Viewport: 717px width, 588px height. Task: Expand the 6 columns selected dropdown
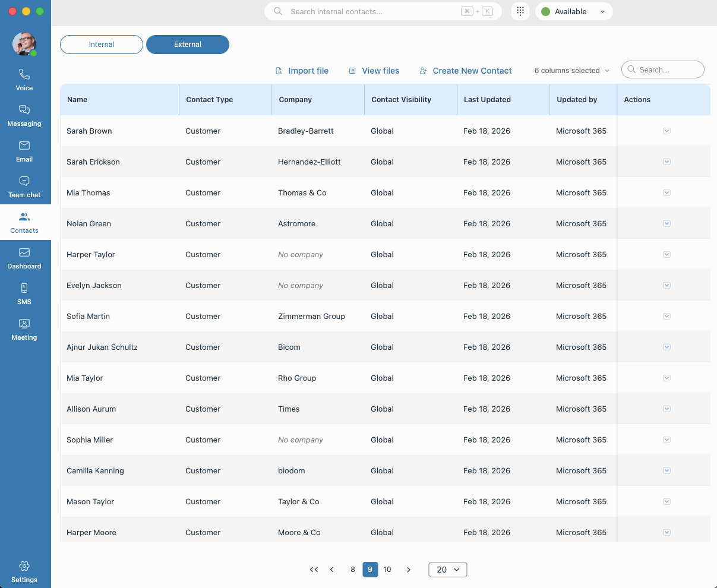click(570, 70)
